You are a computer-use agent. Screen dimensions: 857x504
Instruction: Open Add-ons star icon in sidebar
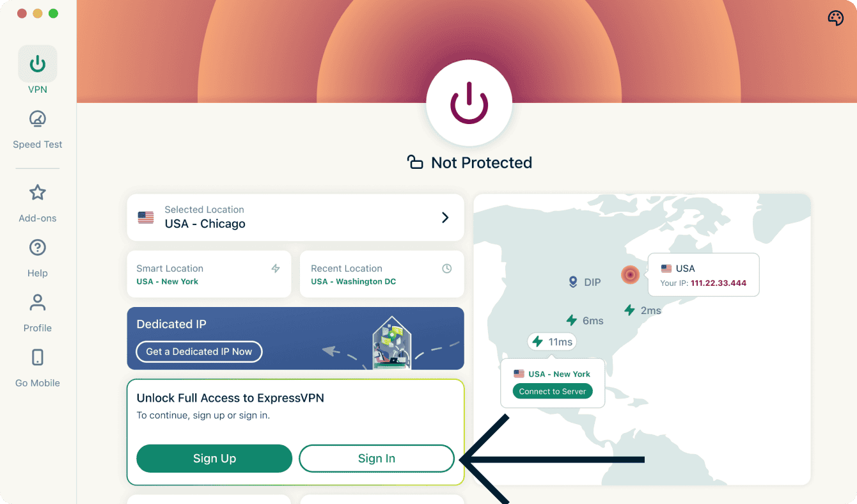click(x=37, y=193)
